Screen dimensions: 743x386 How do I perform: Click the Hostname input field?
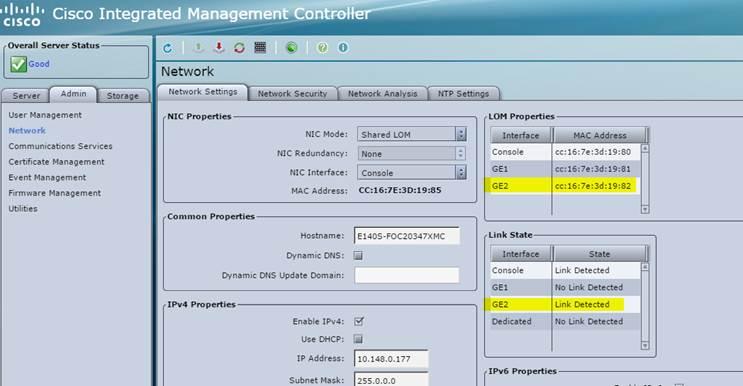pyautogui.click(x=407, y=236)
